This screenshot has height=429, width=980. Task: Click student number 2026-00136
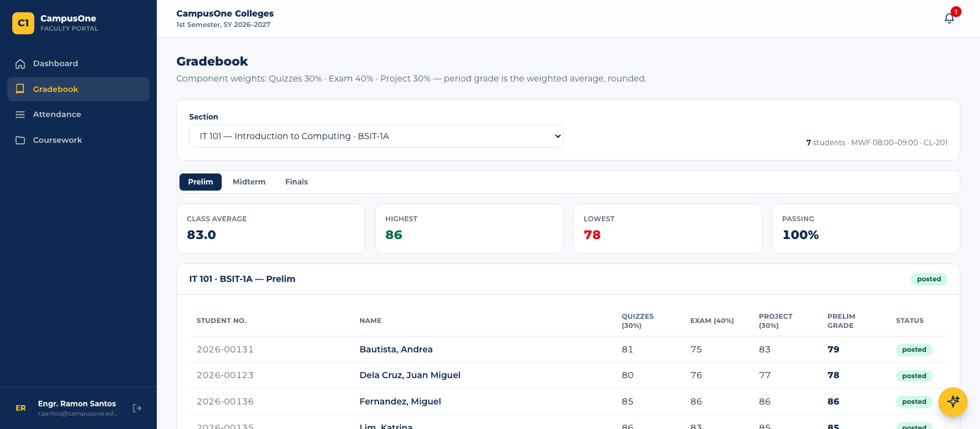coord(225,401)
